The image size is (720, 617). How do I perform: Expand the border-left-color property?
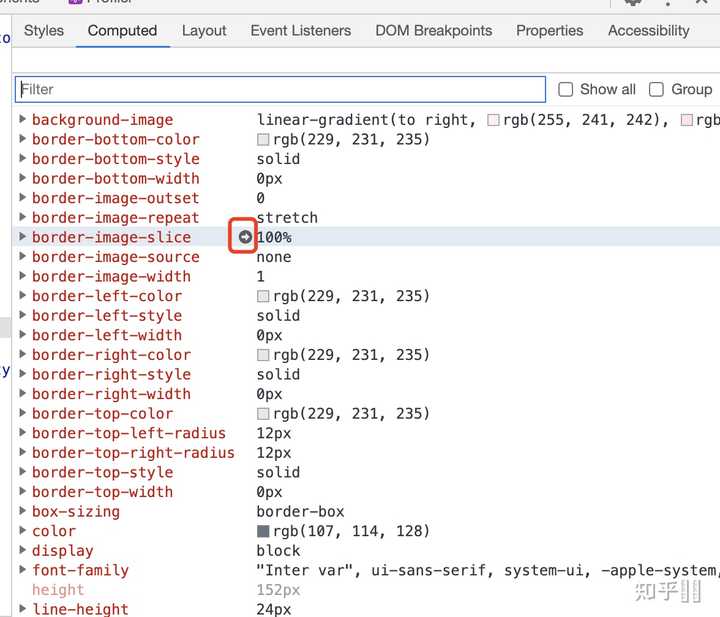[x=22, y=295]
